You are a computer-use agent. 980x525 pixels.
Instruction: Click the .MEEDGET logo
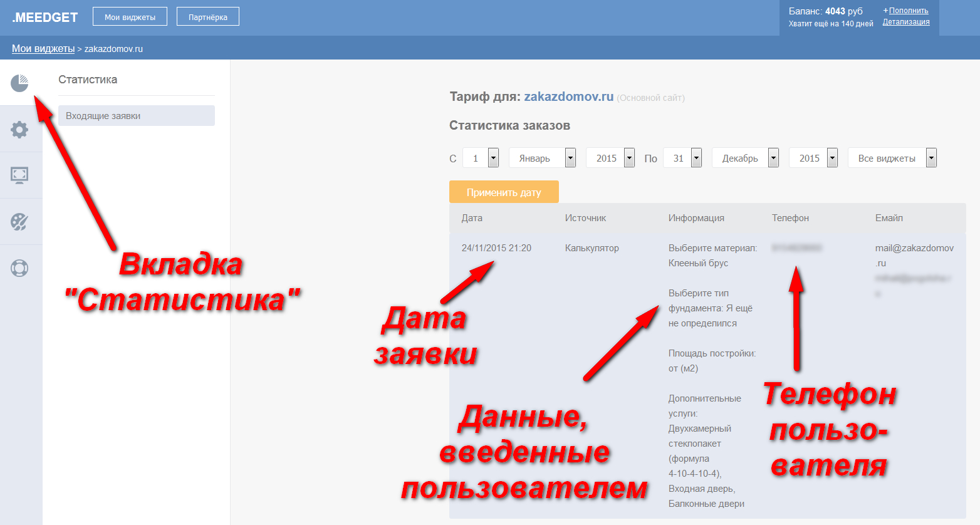click(x=45, y=18)
